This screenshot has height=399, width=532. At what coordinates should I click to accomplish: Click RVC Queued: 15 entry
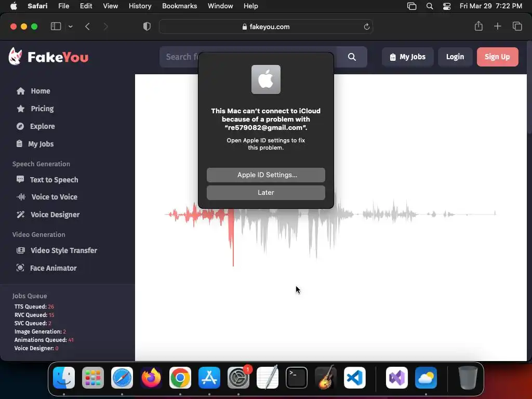pyautogui.click(x=34, y=315)
